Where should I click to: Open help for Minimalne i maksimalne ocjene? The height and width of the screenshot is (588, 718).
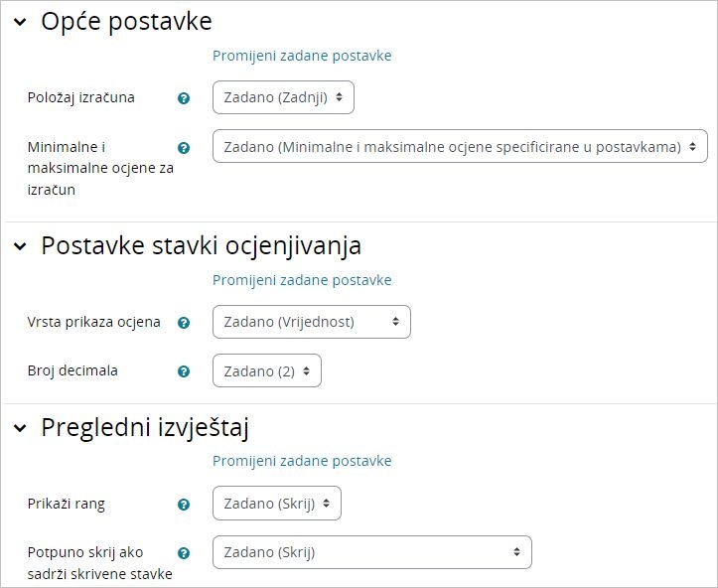(x=184, y=147)
